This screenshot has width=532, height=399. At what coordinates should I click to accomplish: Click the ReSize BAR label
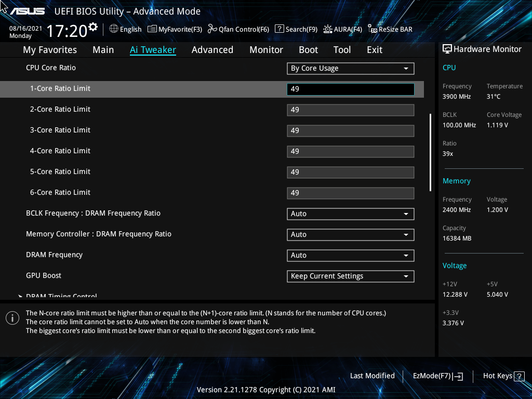tap(395, 29)
